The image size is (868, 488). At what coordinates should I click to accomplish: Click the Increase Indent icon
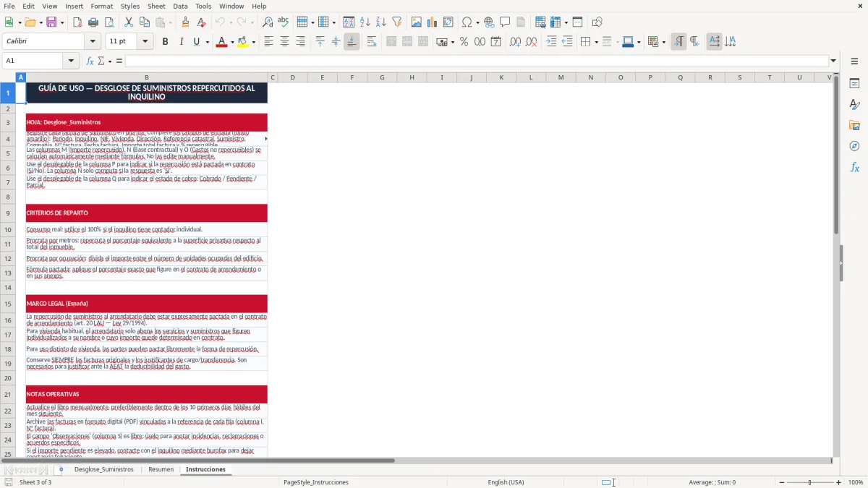pyautogui.click(x=551, y=42)
